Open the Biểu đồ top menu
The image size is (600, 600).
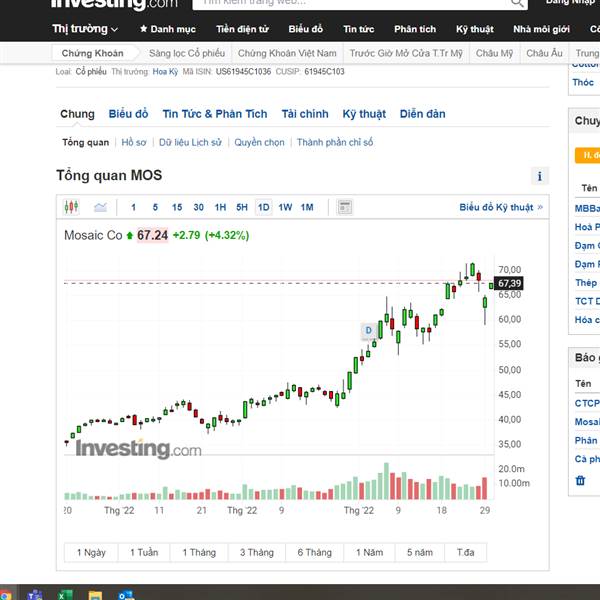tap(305, 29)
